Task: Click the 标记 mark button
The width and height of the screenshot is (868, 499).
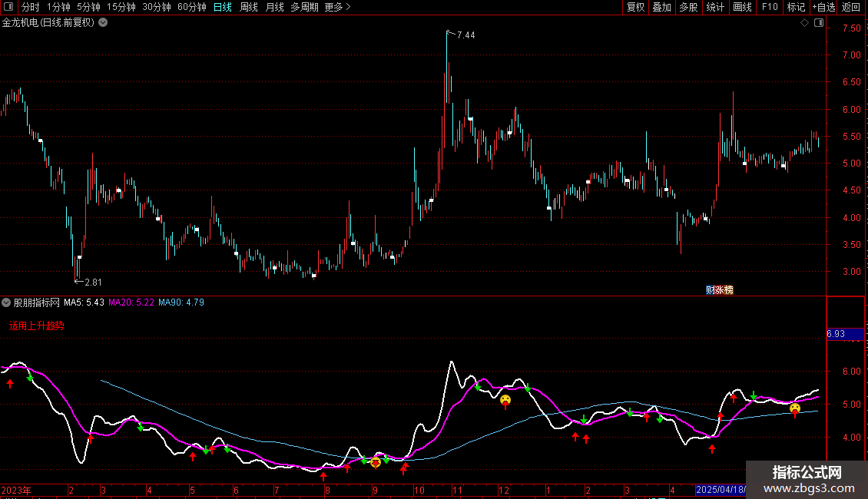Action: click(796, 7)
